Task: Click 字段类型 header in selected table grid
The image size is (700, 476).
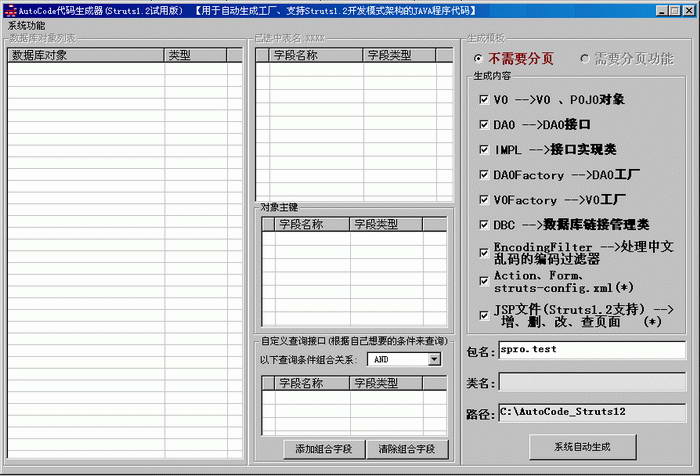Action: (x=399, y=55)
